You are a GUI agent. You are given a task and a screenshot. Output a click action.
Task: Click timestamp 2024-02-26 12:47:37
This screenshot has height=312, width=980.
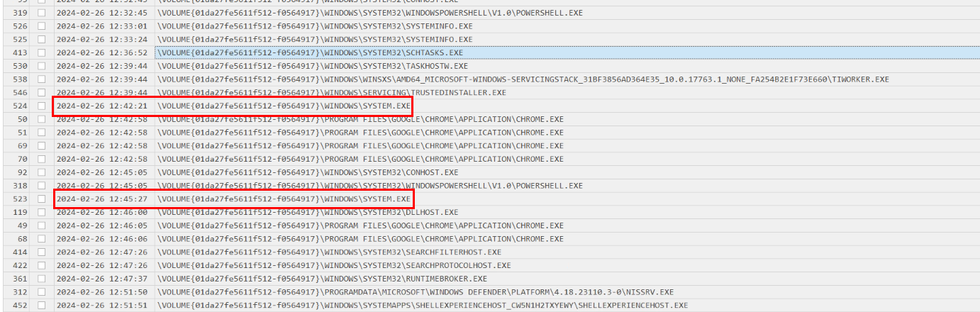pos(102,279)
